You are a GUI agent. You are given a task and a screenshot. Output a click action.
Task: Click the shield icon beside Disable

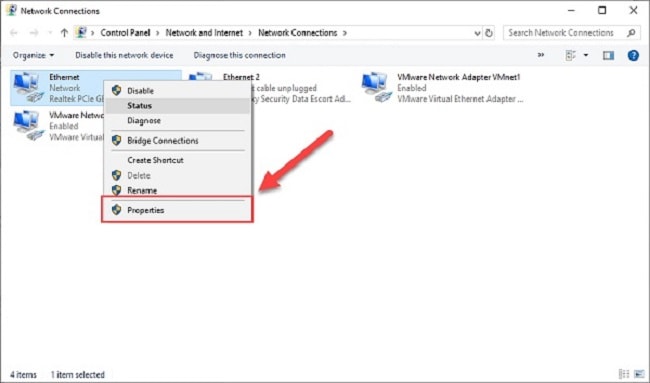point(116,91)
